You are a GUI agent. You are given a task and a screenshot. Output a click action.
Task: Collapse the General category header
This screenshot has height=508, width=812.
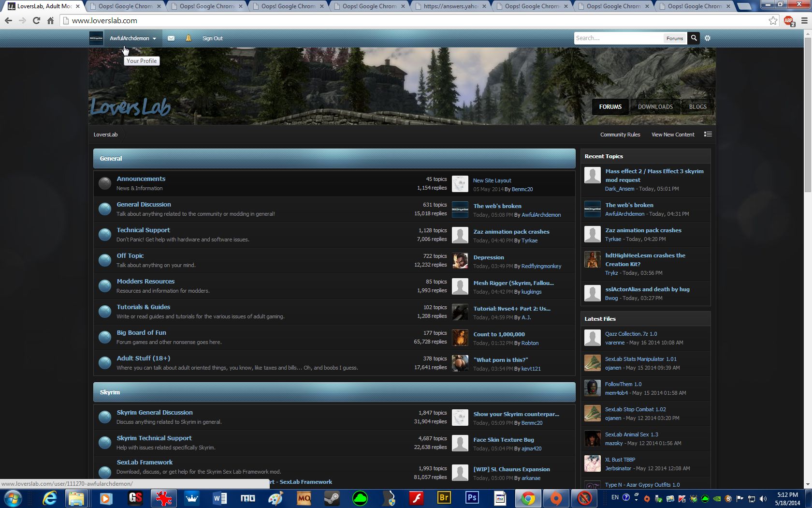pyautogui.click(x=334, y=159)
